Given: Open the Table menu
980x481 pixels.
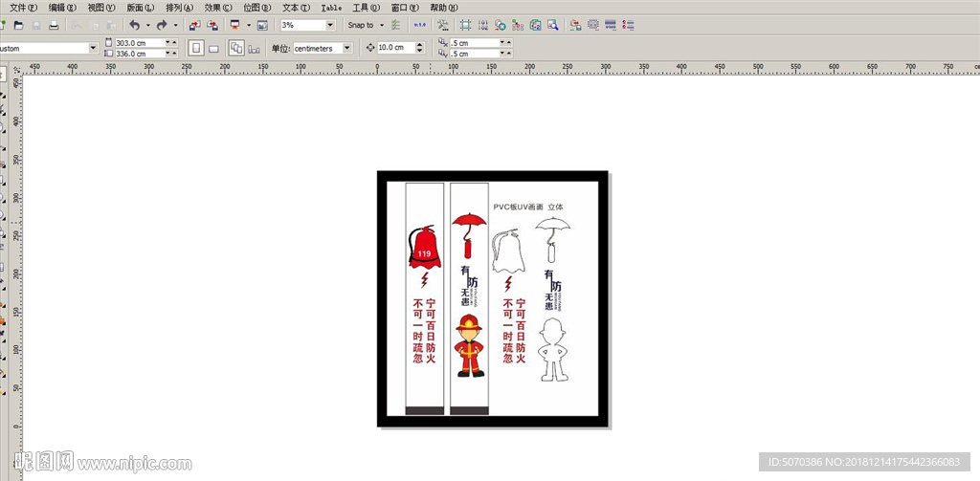Looking at the screenshot, I should (331, 7).
